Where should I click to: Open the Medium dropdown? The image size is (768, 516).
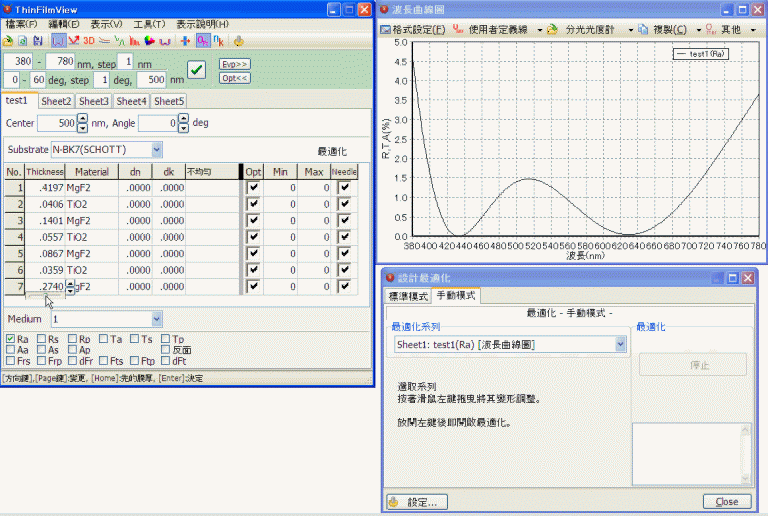tap(157, 319)
